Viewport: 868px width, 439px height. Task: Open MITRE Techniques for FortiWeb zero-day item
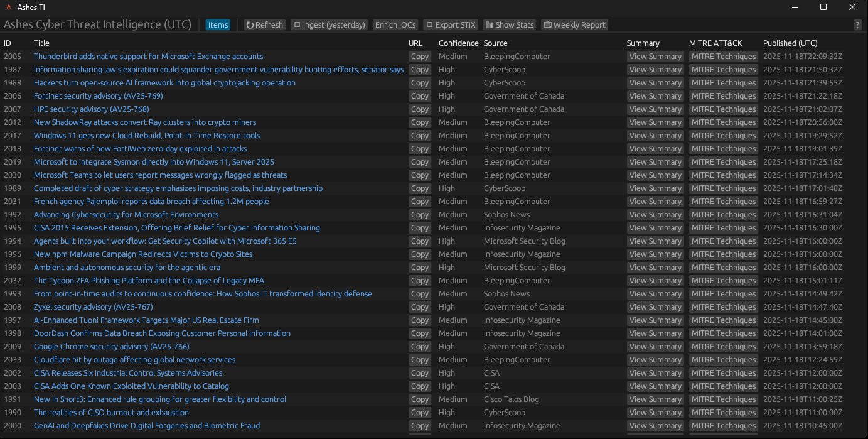click(723, 149)
